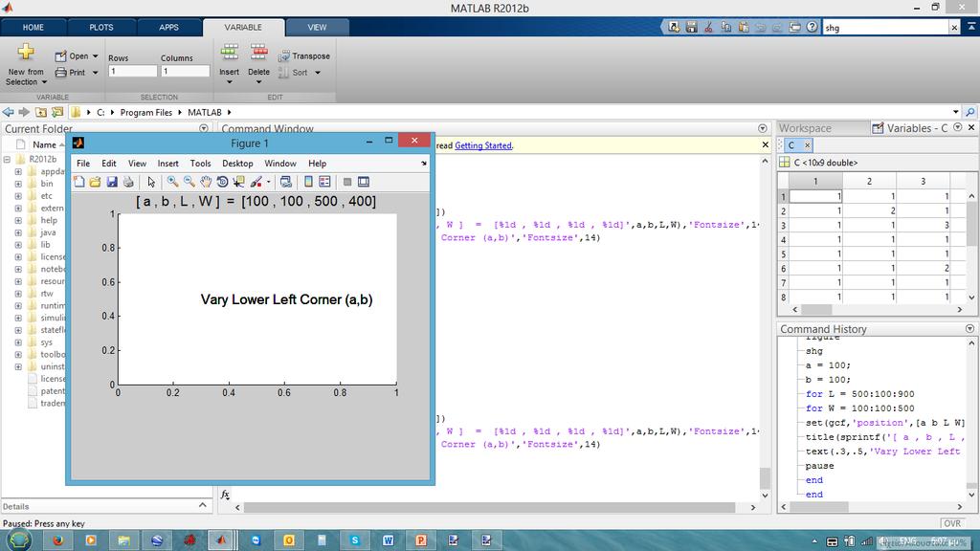
Task: Click the Rows input field
Action: click(132, 71)
